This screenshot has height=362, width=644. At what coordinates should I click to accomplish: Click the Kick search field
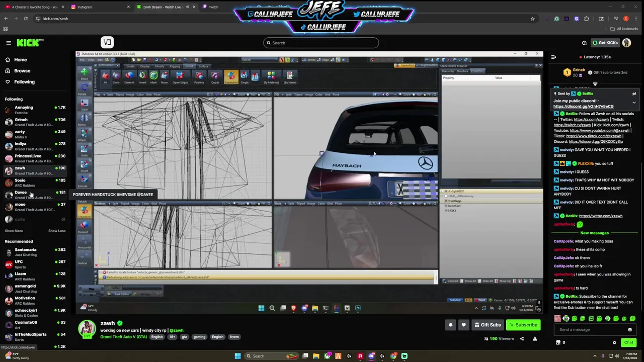[321, 43]
